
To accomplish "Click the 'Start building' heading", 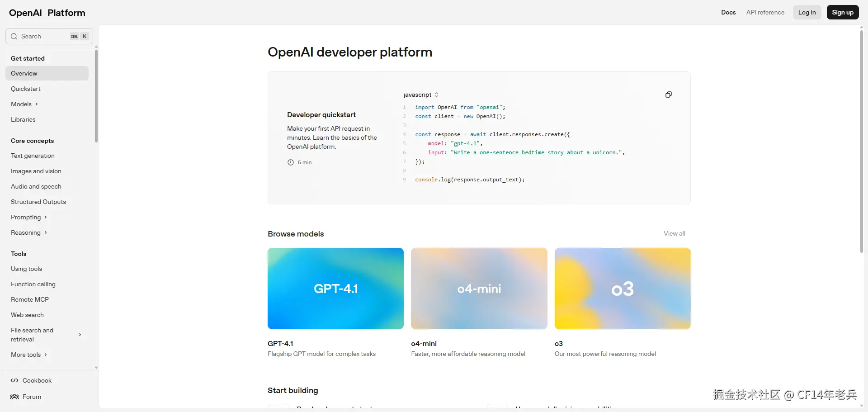I will coord(293,390).
